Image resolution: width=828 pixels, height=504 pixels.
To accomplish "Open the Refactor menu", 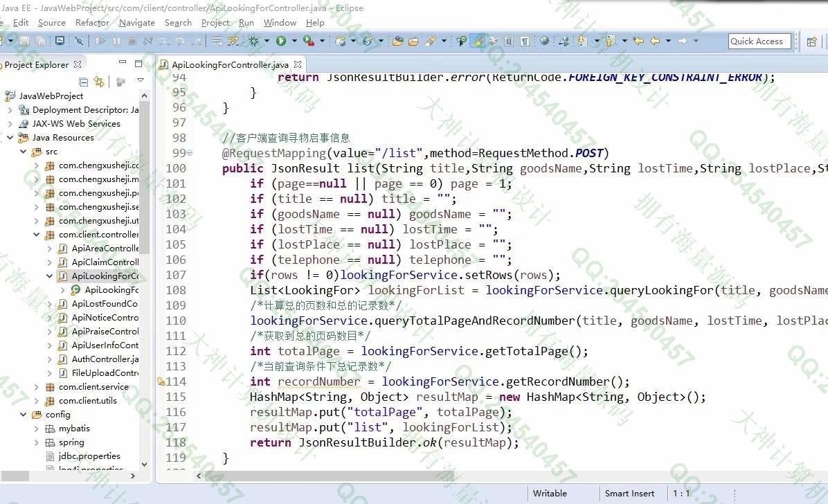I will click(x=92, y=23).
